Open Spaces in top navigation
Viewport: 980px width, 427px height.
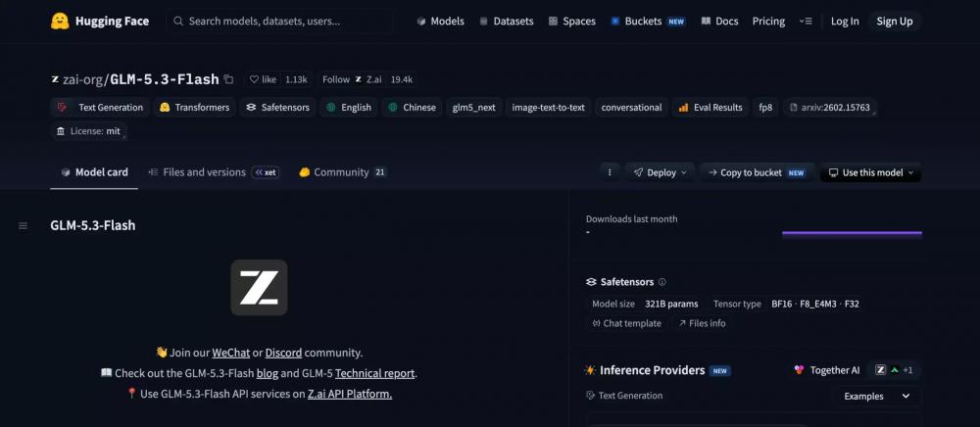pyautogui.click(x=572, y=22)
